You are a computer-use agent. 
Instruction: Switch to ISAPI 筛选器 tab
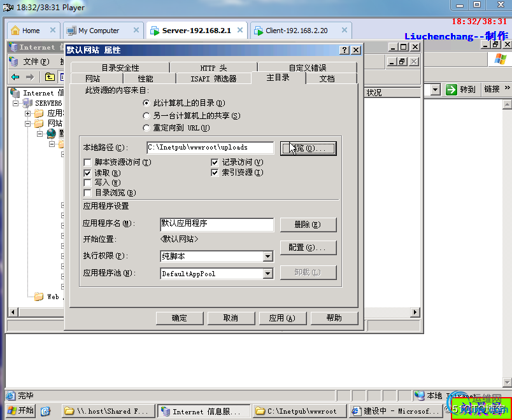[x=213, y=78]
